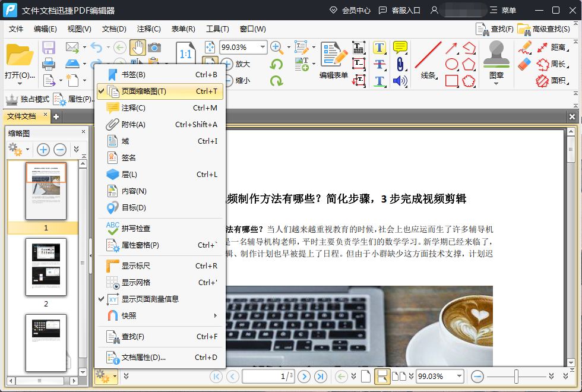This screenshot has width=582, height=392.
Task: Open the Tools(T) menu
Action: click(x=217, y=29)
